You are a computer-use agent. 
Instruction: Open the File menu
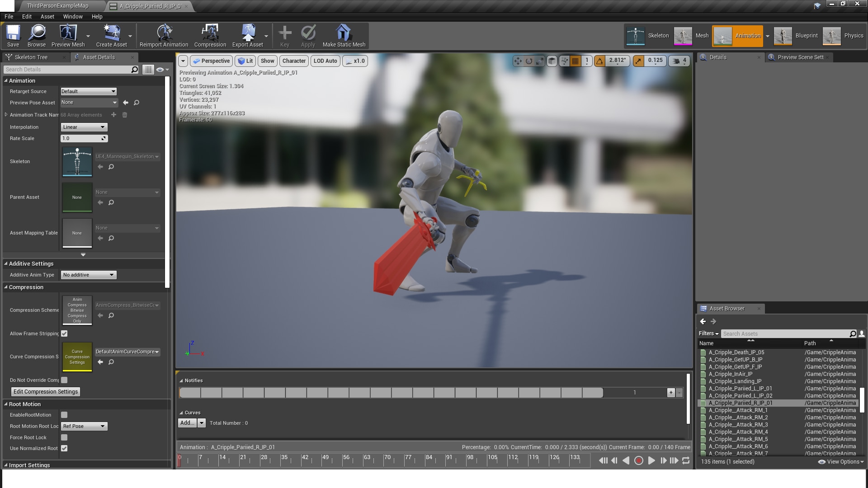click(9, 16)
